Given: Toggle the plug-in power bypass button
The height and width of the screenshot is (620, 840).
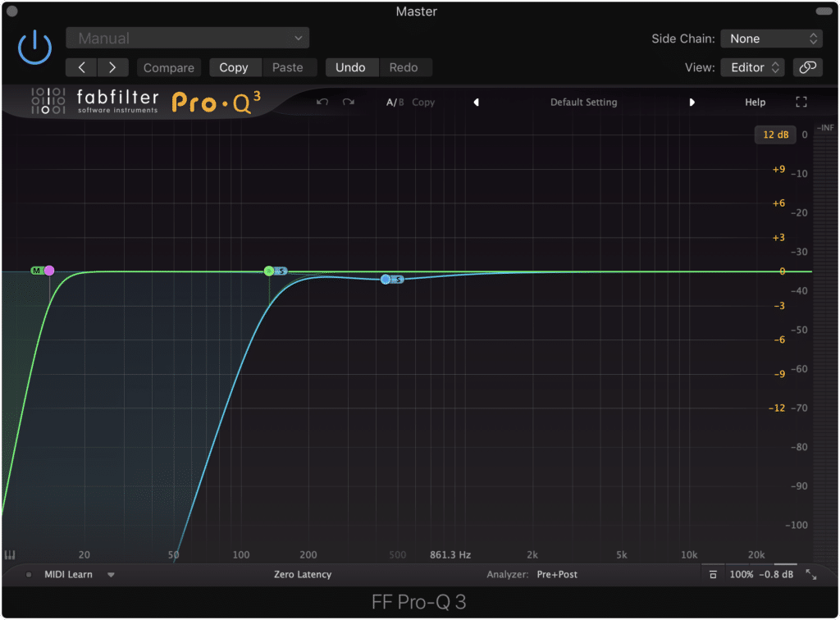Looking at the screenshot, I should tap(34, 48).
